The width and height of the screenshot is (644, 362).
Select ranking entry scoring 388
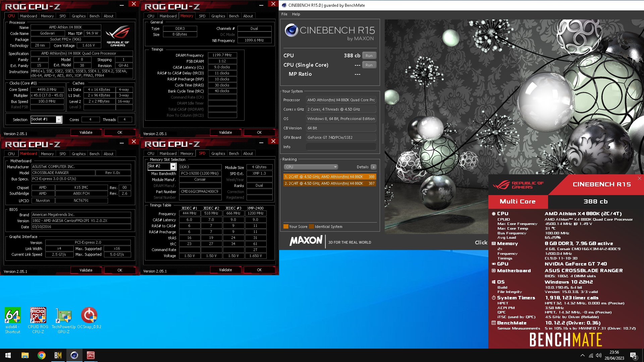[x=330, y=177]
